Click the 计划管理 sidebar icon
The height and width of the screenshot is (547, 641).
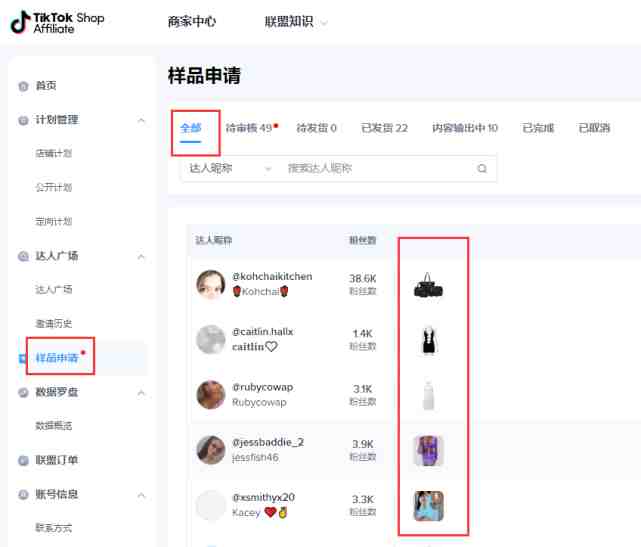coord(23,120)
